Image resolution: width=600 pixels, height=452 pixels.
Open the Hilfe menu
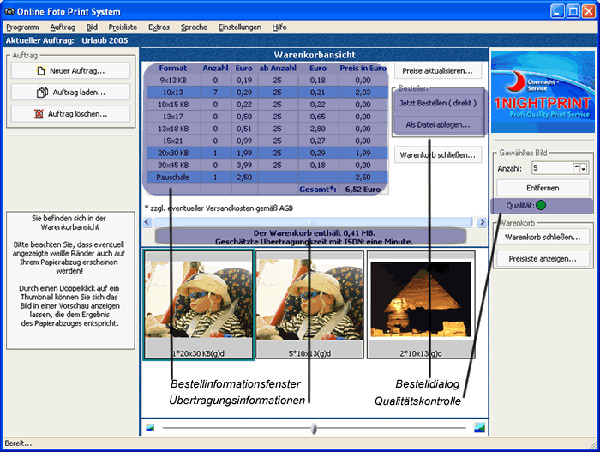pyautogui.click(x=280, y=27)
